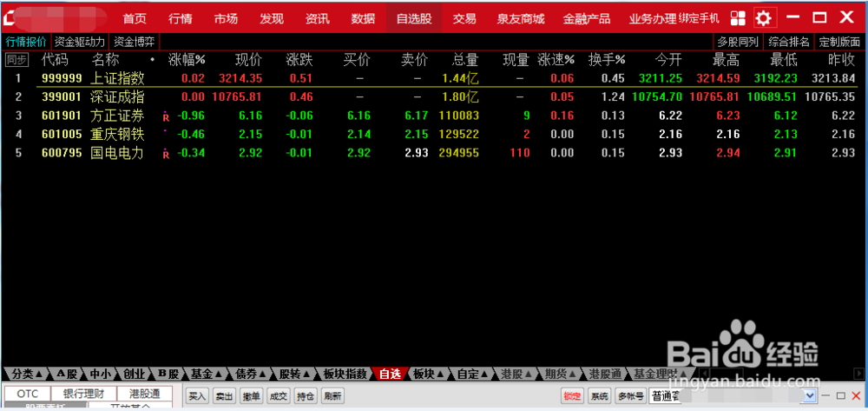Open the settings gear icon
The image size is (868, 411).
tap(763, 18)
